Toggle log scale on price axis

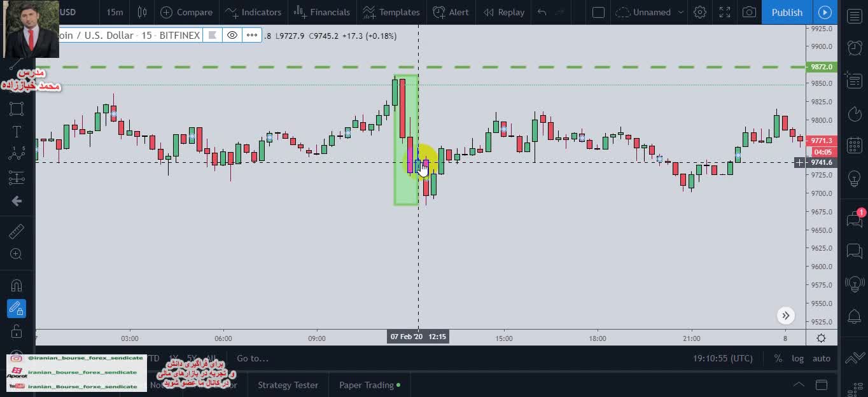click(x=797, y=358)
